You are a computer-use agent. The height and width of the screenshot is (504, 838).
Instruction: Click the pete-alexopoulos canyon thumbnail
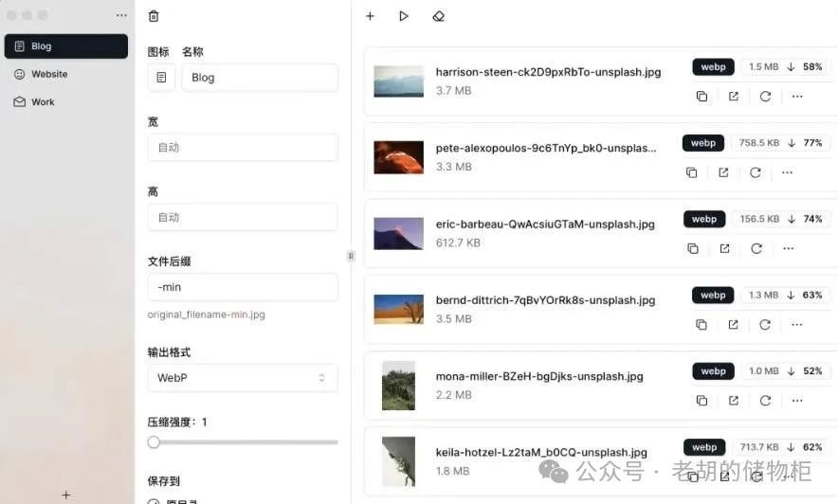click(398, 157)
